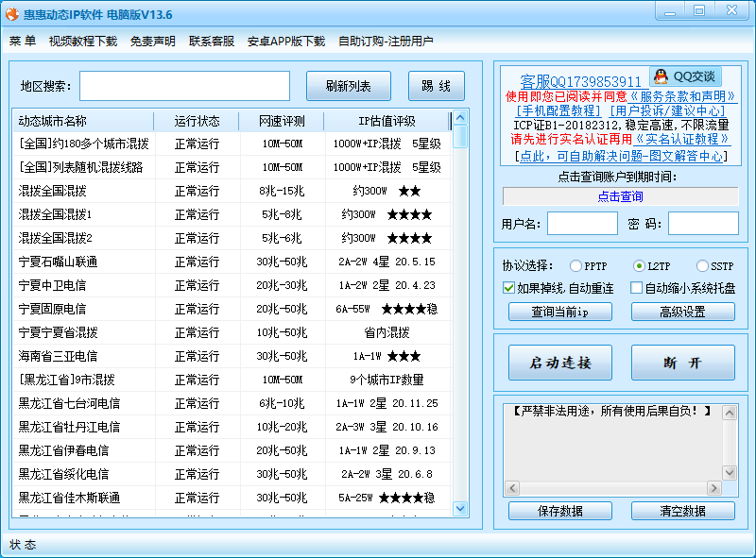Sort by 运行状态 column header
The image size is (756, 558).
tap(197, 121)
